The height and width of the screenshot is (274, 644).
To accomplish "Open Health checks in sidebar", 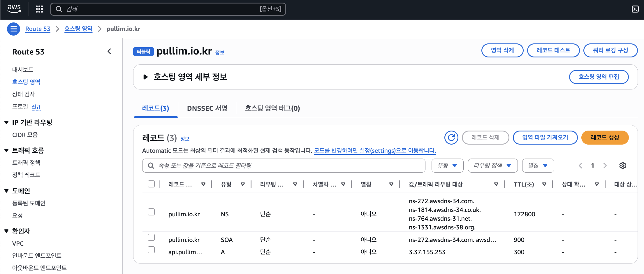I will 24,94.
